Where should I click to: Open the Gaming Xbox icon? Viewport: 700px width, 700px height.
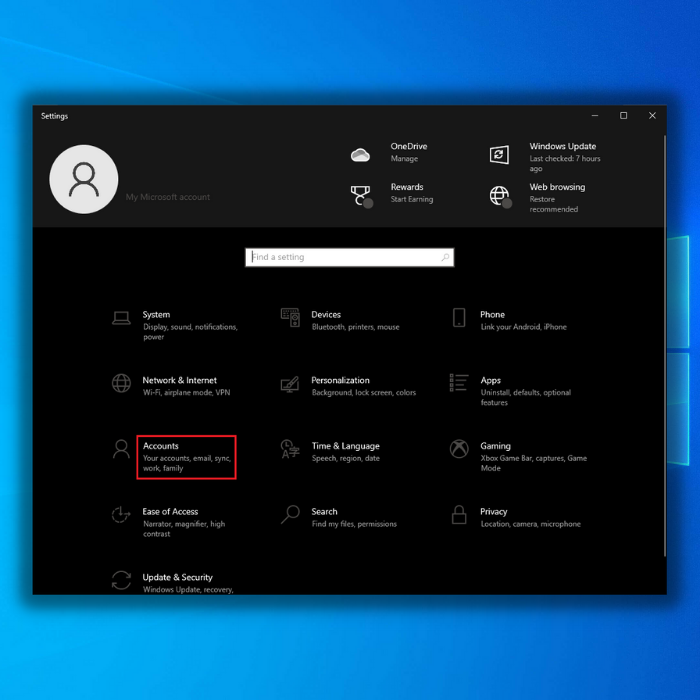coord(459,449)
